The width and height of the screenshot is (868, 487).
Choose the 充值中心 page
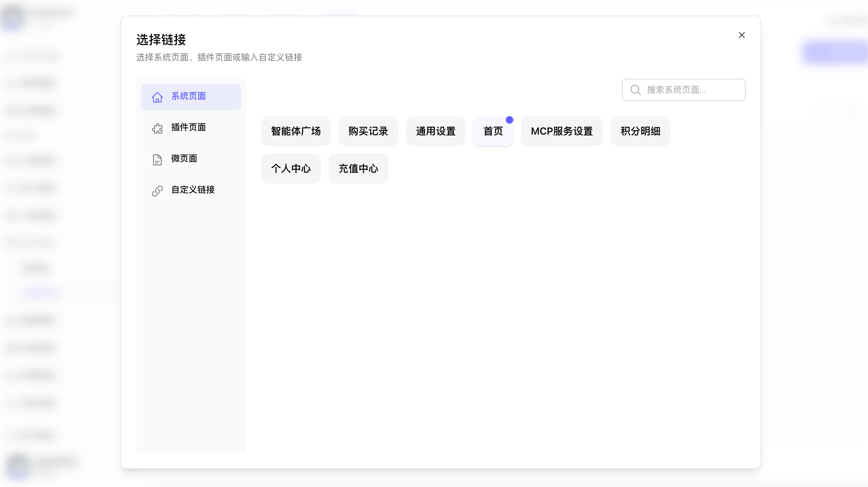(x=358, y=169)
